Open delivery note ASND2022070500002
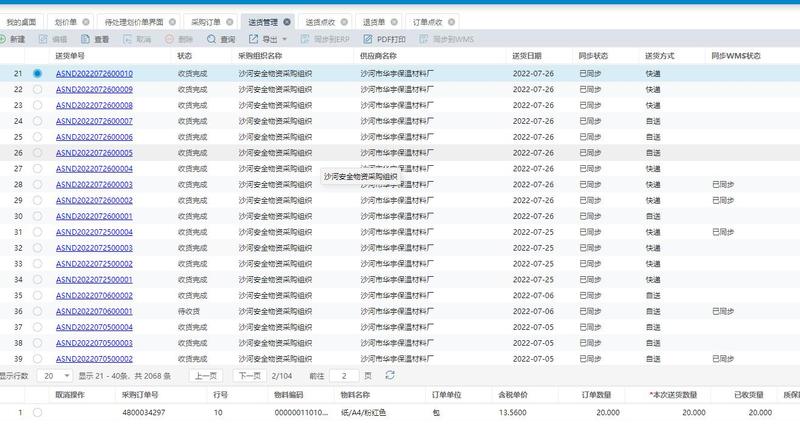The height and width of the screenshot is (428, 800). point(94,359)
